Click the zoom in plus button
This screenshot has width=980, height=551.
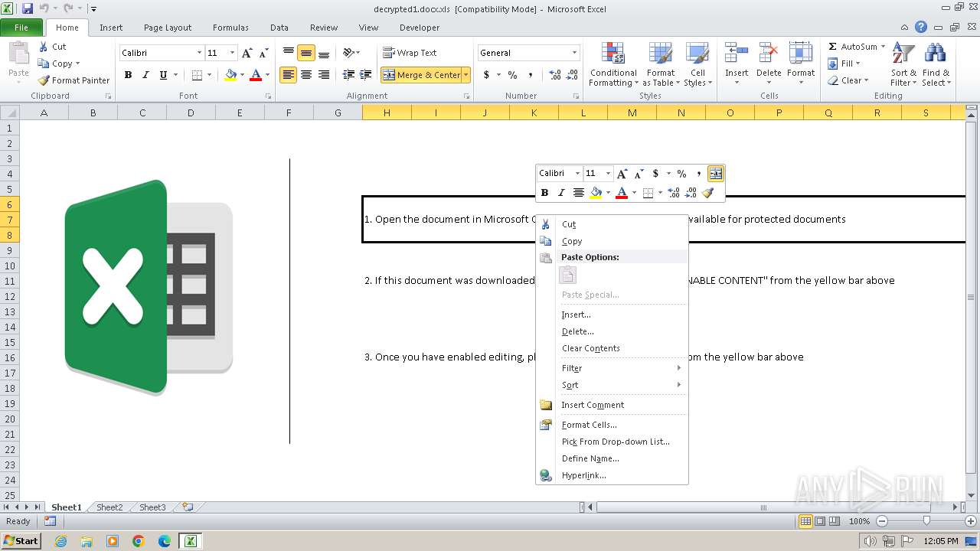(970, 521)
